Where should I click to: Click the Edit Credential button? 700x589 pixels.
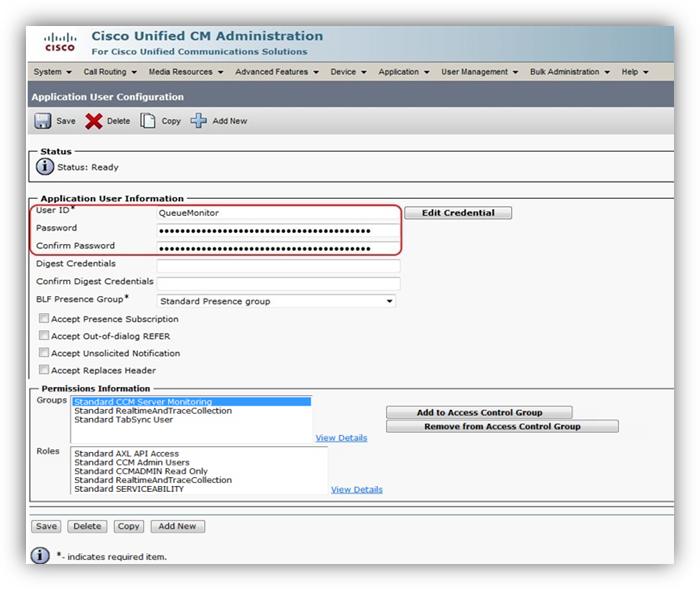(x=458, y=213)
